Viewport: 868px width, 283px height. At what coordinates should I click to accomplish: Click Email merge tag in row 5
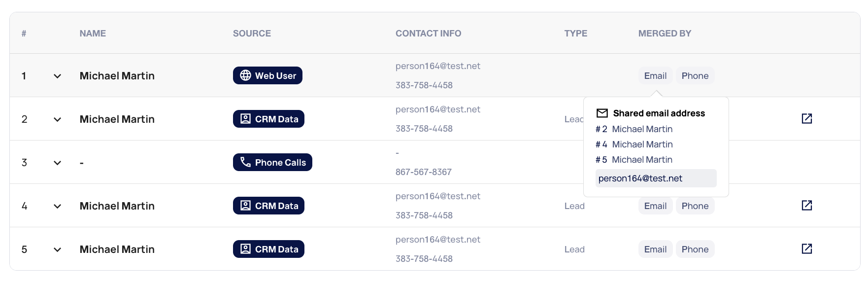(x=655, y=249)
